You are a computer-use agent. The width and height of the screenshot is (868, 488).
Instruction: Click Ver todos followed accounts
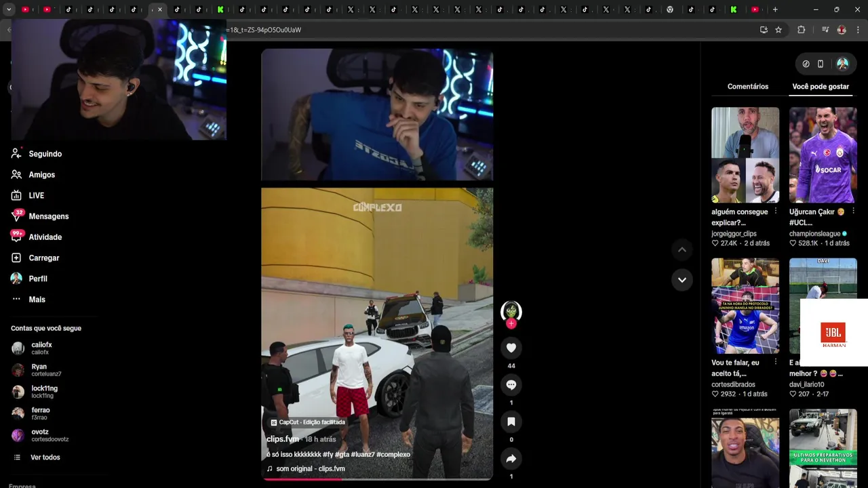point(45,457)
